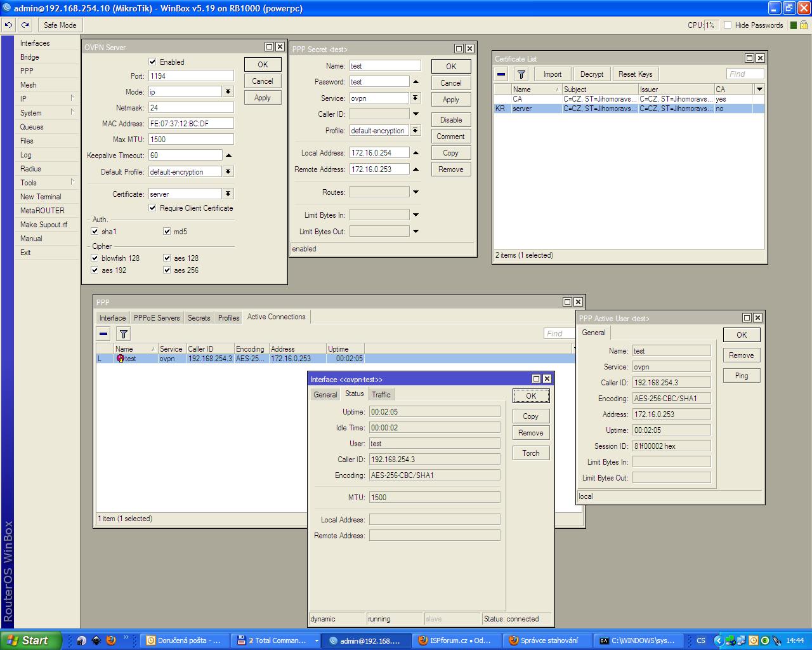Expand the Caller ID field in PPP Secret
Viewport: 812px width, 650px height.
tap(416, 114)
